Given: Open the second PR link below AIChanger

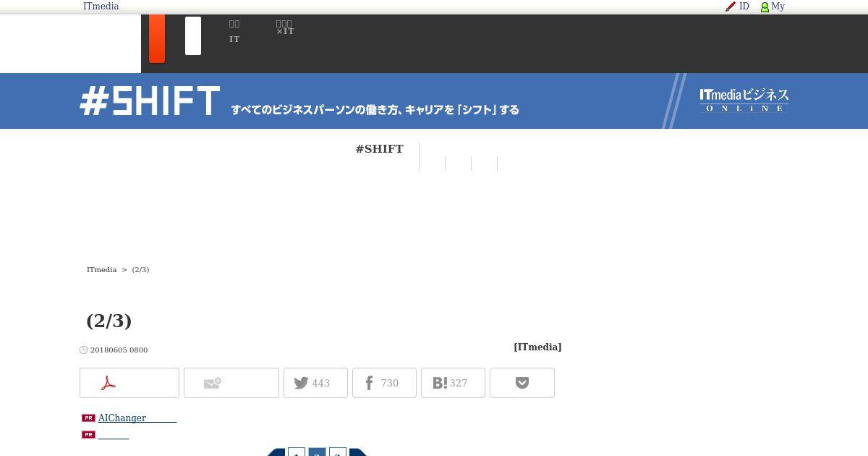Looking at the screenshot, I should tap(114, 435).
